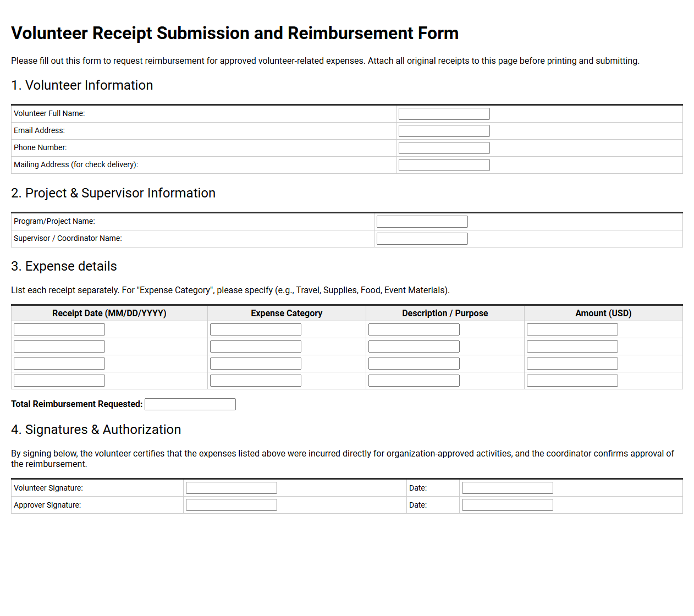Image resolution: width=694 pixels, height=616 pixels.
Task: Click the 'Email Address:' label
Action: point(39,130)
